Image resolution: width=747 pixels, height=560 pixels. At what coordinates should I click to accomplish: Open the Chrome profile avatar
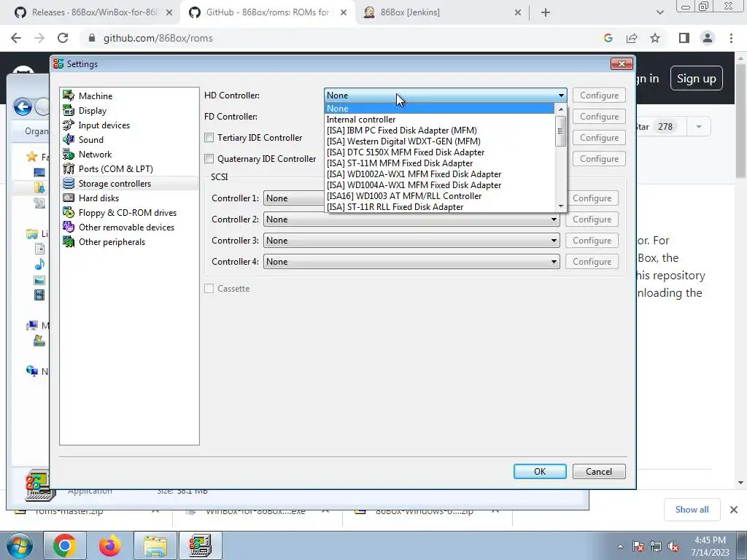pyautogui.click(x=708, y=38)
